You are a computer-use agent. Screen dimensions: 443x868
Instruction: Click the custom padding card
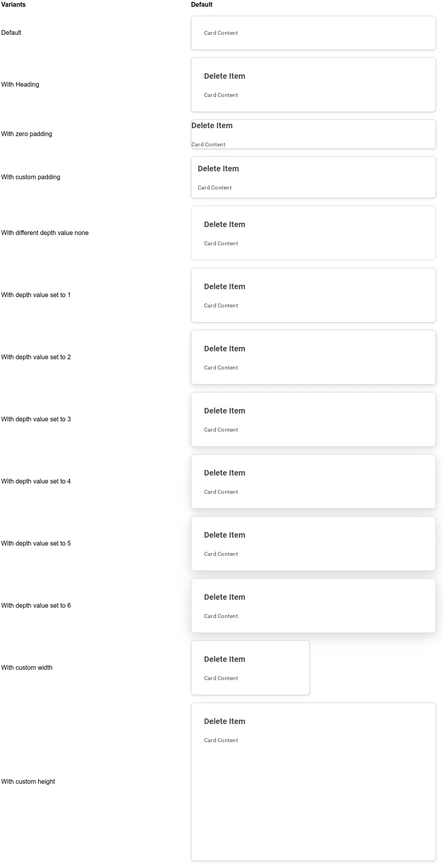(313, 177)
